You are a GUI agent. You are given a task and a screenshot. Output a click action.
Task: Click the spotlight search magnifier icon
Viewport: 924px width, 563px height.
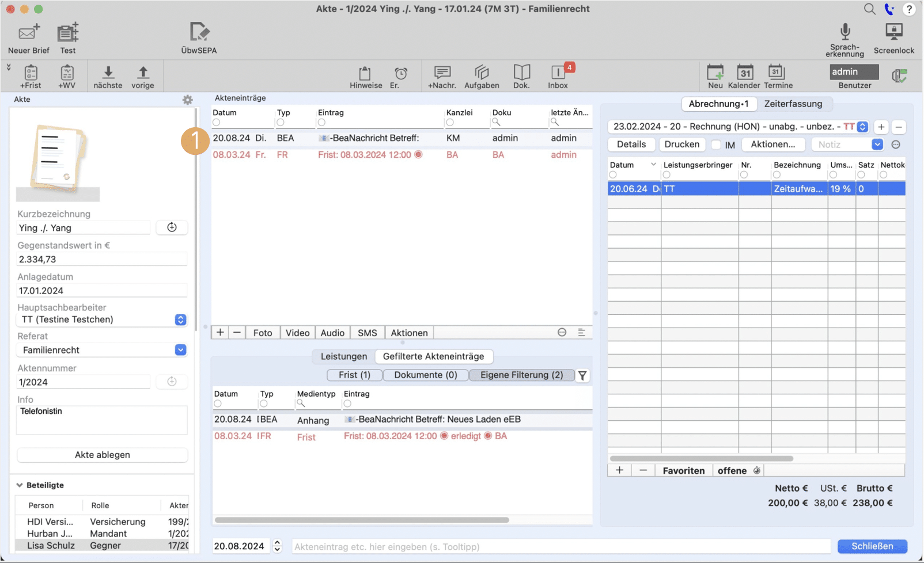[x=869, y=9]
